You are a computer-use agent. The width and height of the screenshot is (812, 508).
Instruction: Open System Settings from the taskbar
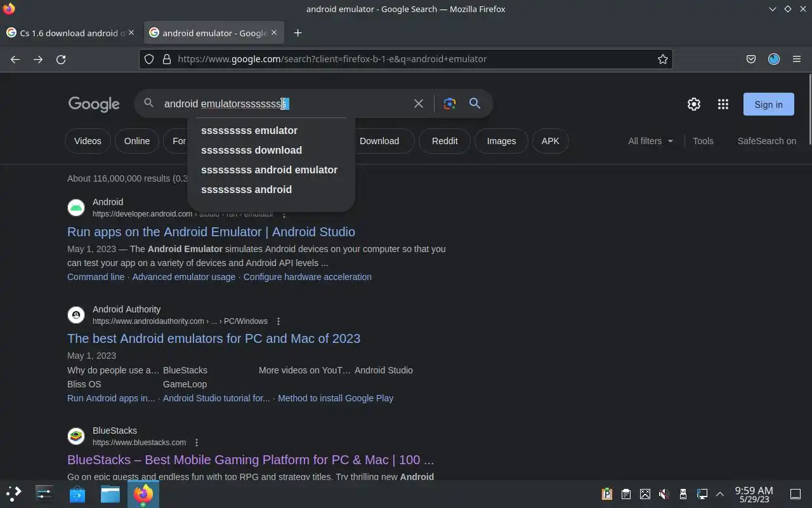[44, 493]
